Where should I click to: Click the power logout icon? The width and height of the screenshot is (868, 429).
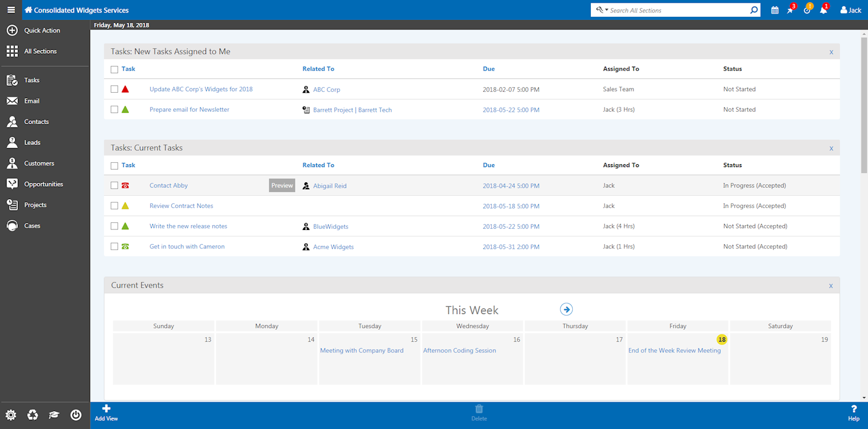point(76,415)
